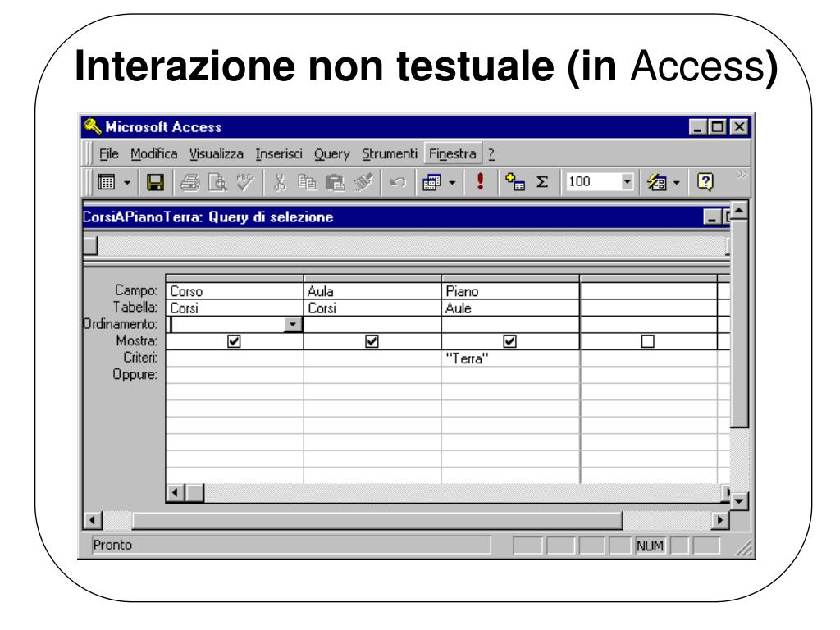Click the Paste clipboard icon
Screen dimensions: 840x630
point(335,183)
